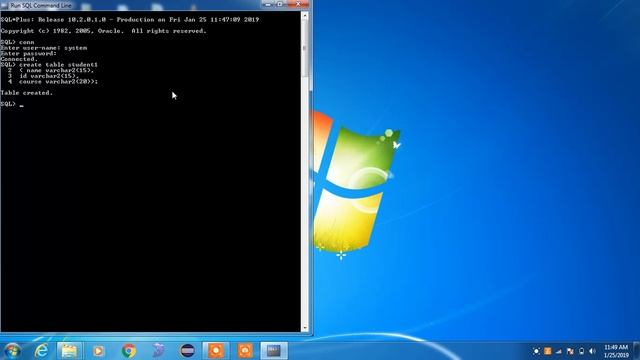Viewport: 640px width, 360px height.
Task: Click Show Desktop strip at taskbar end
Action: [x=636, y=351]
